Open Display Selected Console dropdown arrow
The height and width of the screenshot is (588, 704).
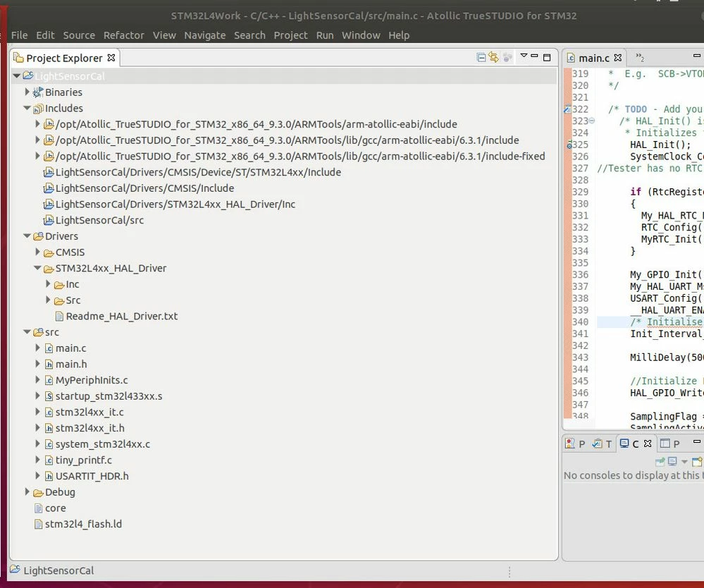pyautogui.click(x=684, y=462)
